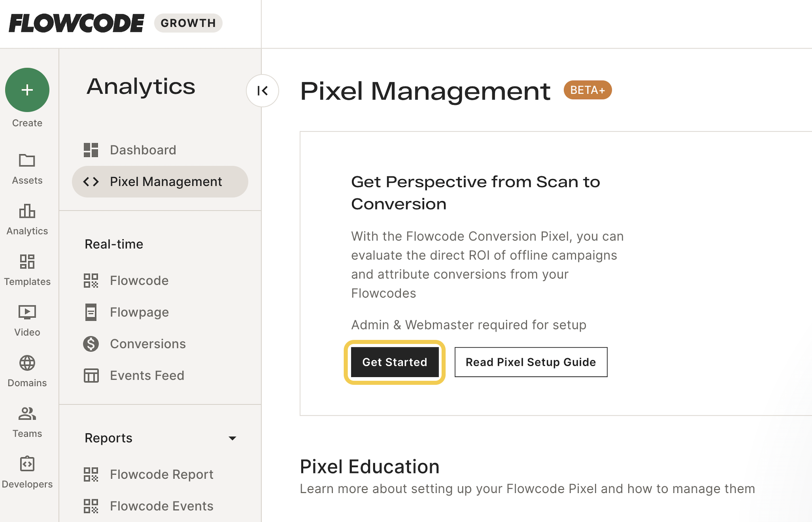Image resolution: width=812 pixels, height=522 pixels.
Task: Click 'Get Perspective from Scan to Conversion' heading
Action: (476, 193)
